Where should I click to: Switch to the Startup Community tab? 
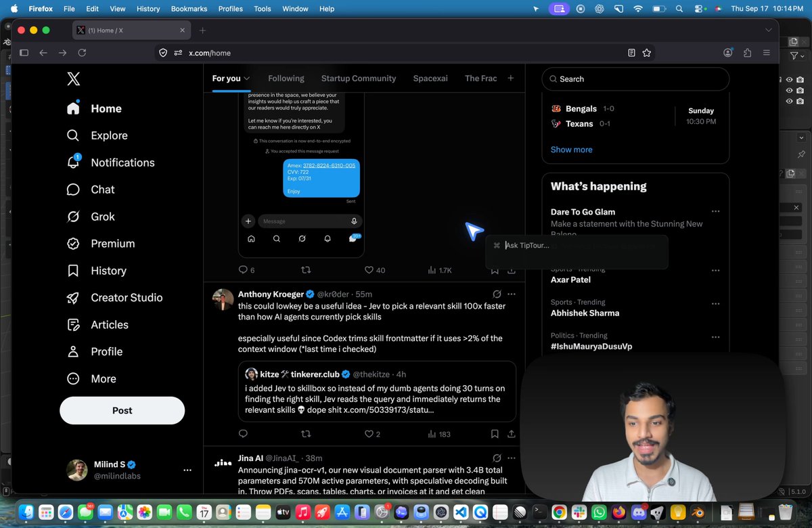click(x=359, y=79)
